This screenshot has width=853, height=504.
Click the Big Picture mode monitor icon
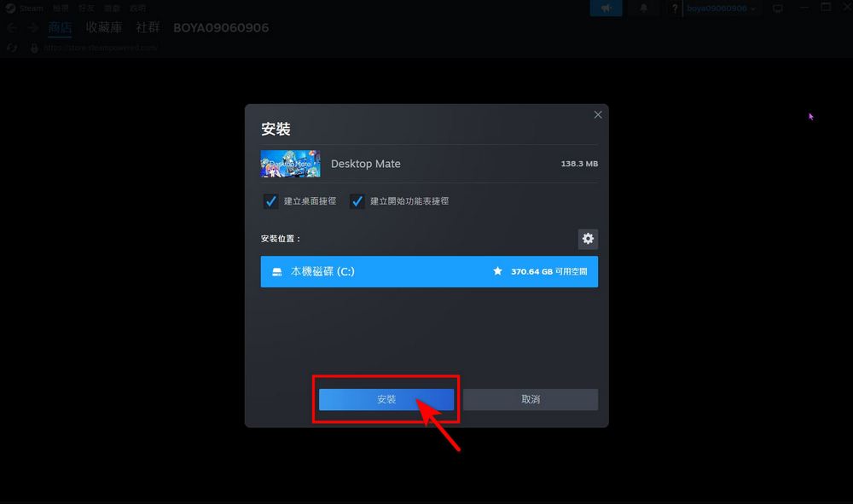pos(778,9)
